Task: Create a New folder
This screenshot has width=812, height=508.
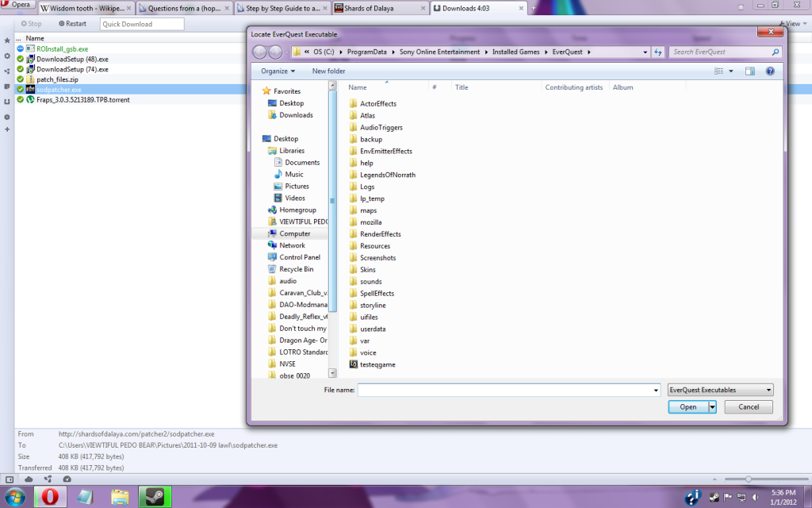Action: point(328,71)
